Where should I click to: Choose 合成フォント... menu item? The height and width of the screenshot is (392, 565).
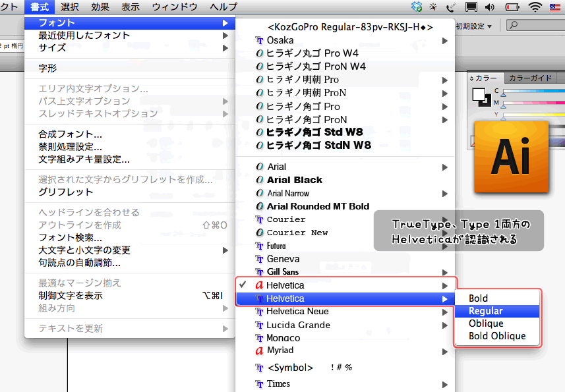coord(130,134)
